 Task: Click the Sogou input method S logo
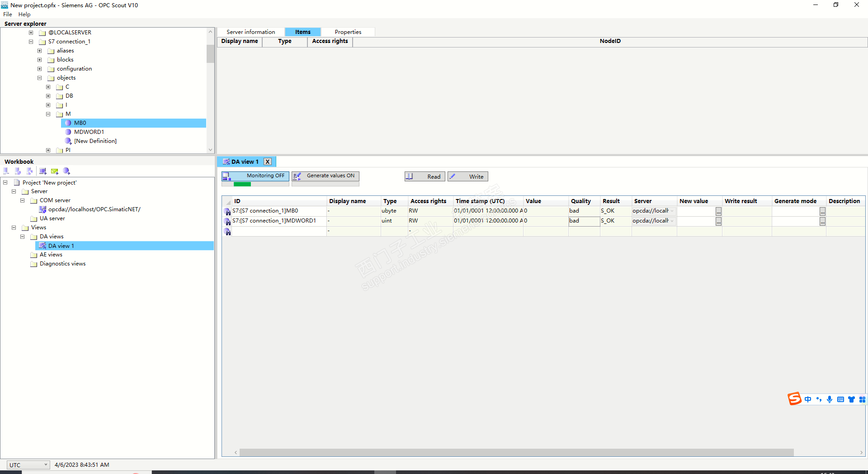click(x=794, y=399)
